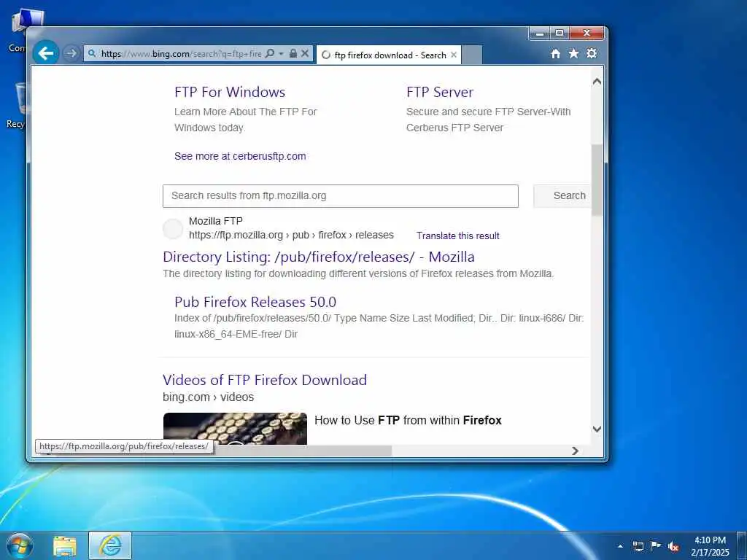Stop loading with the address bar X
Image resolution: width=747 pixels, height=560 pixels.
[x=305, y=53]
